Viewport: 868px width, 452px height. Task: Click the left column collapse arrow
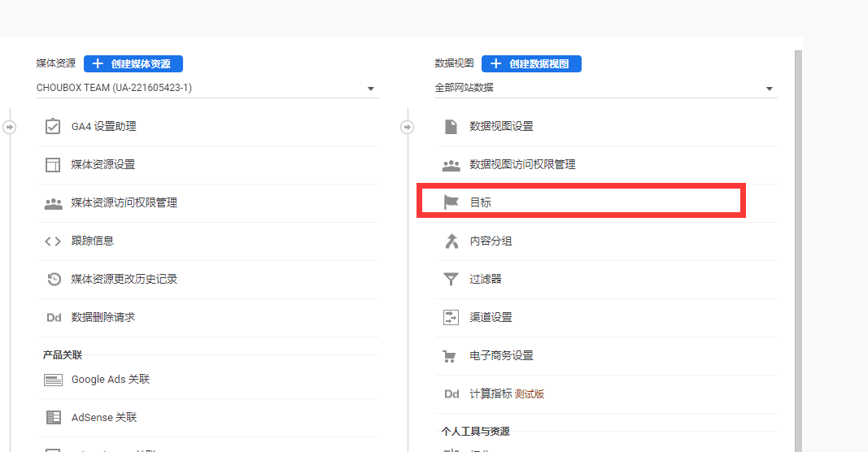coord(9,127)
